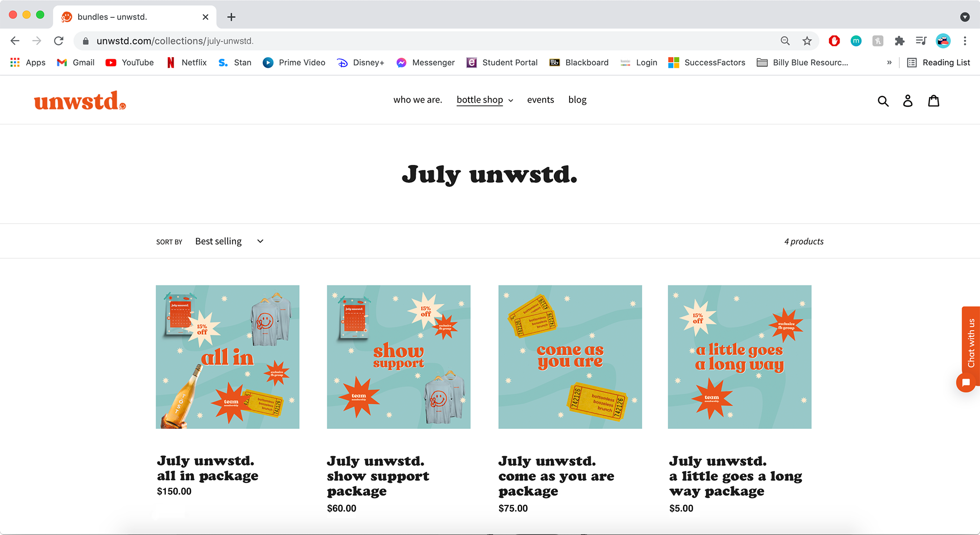This screenshot has width=980, height=535.
Task: Open July unwstd. come as you are link
Action: point(556,476)
